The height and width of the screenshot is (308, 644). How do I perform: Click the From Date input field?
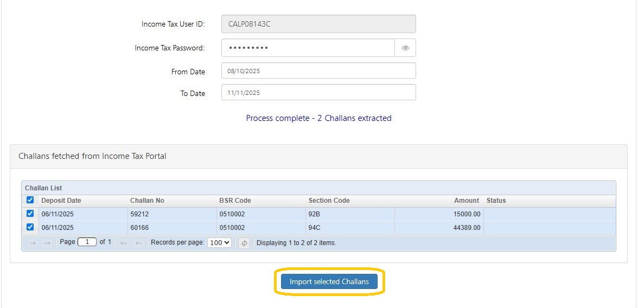(x=318, y=71)
